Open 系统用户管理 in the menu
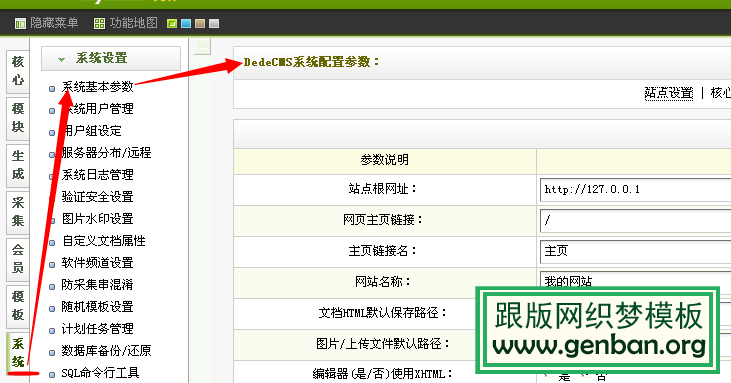The height and width of the screenshot is (383, 731). point(98,109)
